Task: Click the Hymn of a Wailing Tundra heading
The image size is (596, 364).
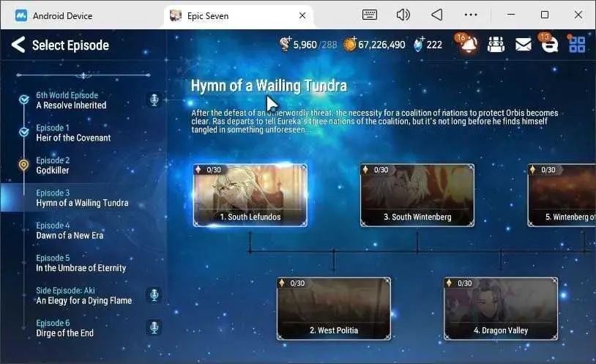Action: pyautogui.click(x=269, y=86)
